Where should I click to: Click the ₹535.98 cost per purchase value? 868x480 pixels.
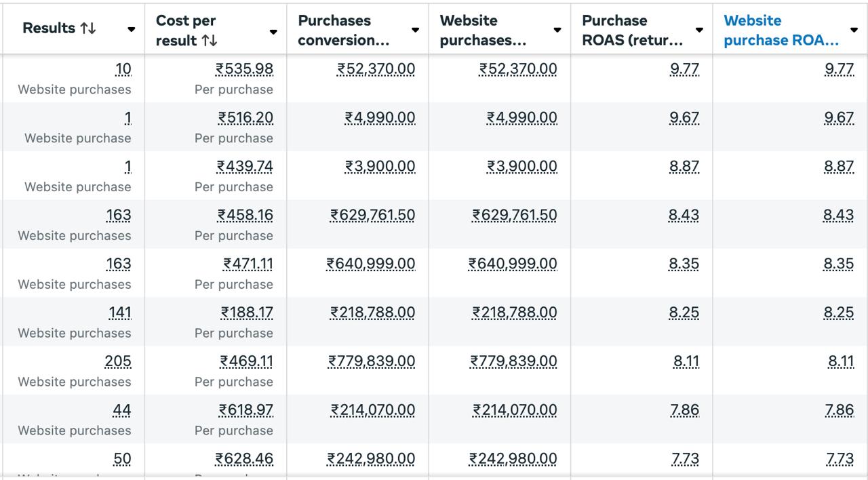pos(244,69)
